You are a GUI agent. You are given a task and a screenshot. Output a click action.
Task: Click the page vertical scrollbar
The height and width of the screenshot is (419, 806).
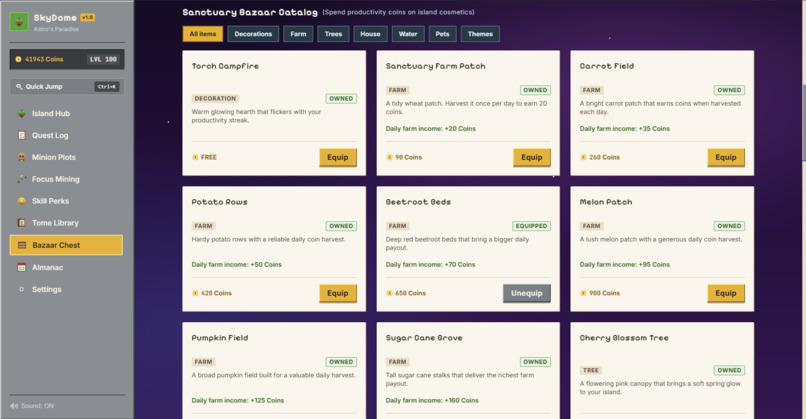tap(803, 209)
